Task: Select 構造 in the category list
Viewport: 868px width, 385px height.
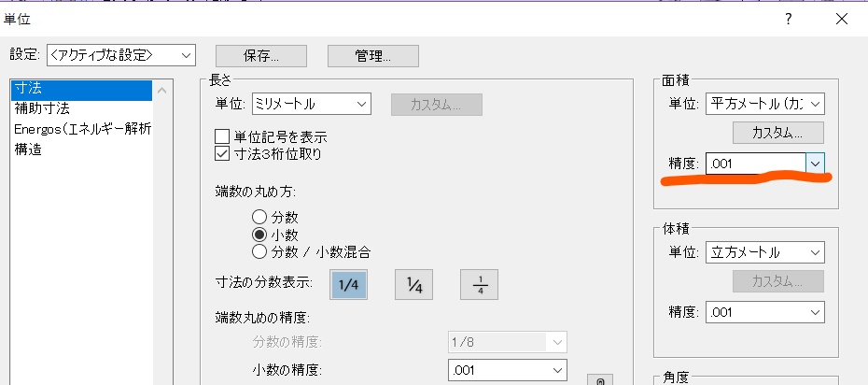Action: pos(79,149)
